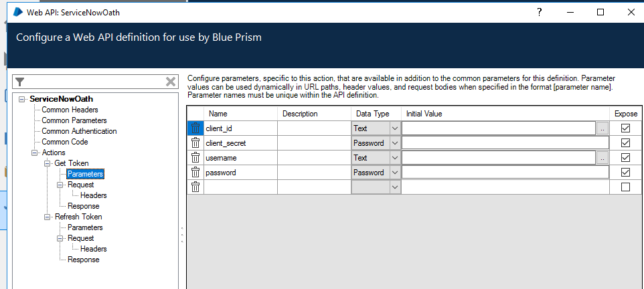This screenshot has height=289, width=644.
Task: Collapse the Get Token tree node
Action: 48,163
